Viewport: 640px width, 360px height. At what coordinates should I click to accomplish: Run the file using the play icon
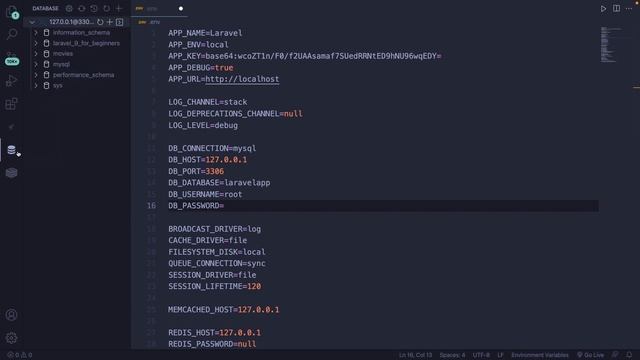pyautogui.click(x=603, y=9)
